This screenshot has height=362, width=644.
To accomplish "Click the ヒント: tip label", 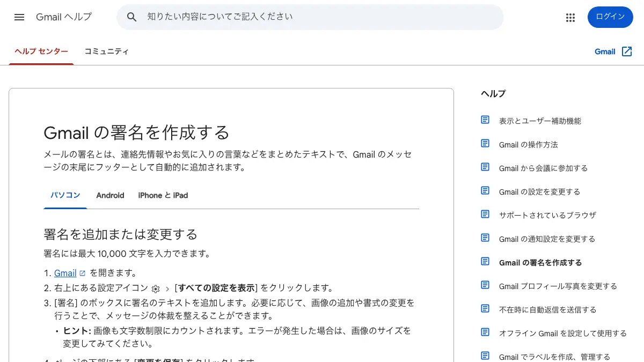I will tap(77, 331).
